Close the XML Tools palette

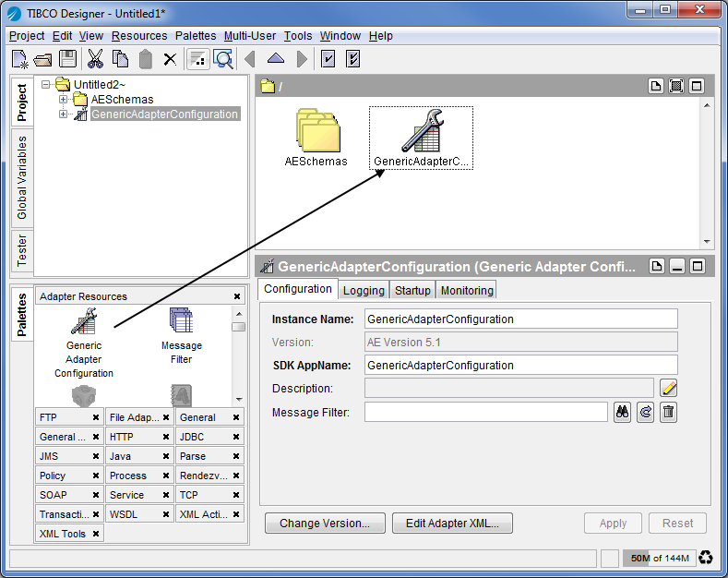coord(96,534)
